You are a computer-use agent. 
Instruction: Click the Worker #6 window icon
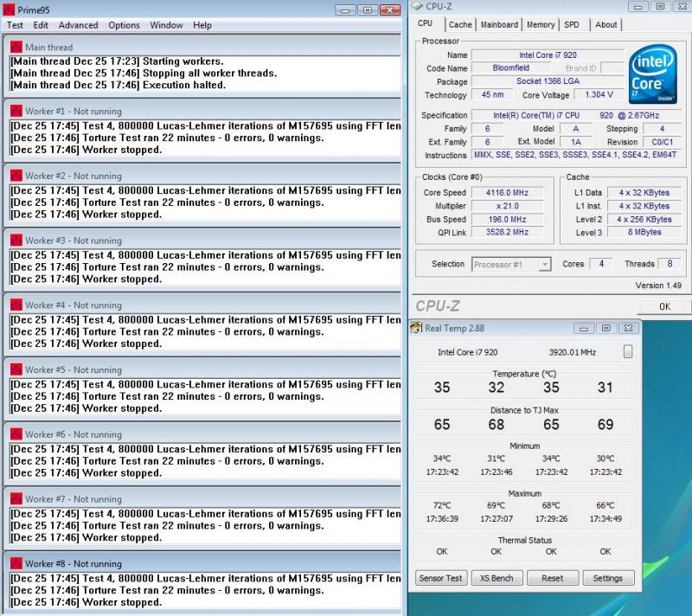pyautogui.click(x=16, y=434)
